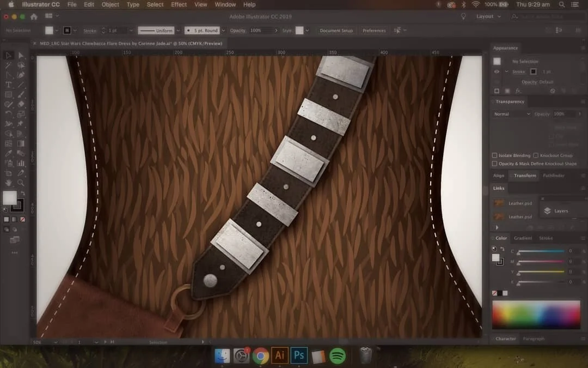Open the Arrange Documents dropdown
The width and height of the screenshot is (588, 368).
52,16
